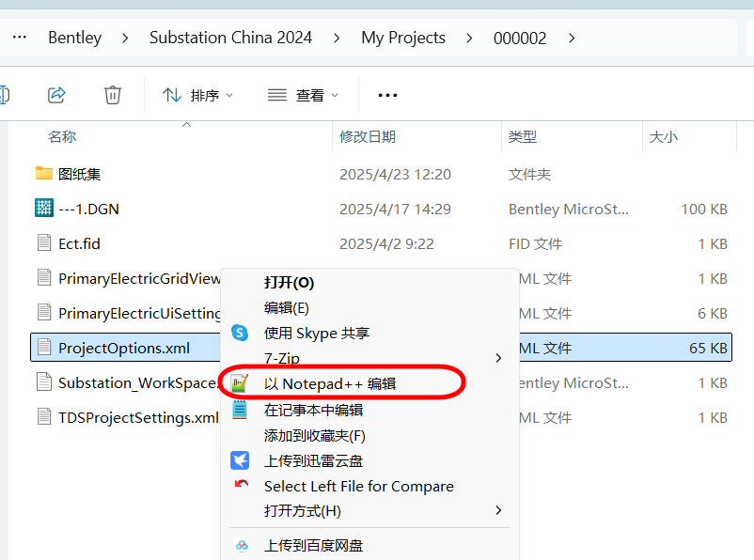Click the 100 KB size cell
The image size is (754, 560).
point(704,209)
